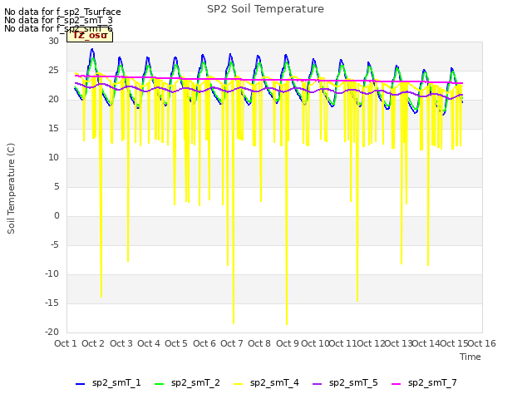The width and height of the screenshot is (532, 399).
Task: Click the Oct 4 x-axis tick label
Action: coord(149,343)
